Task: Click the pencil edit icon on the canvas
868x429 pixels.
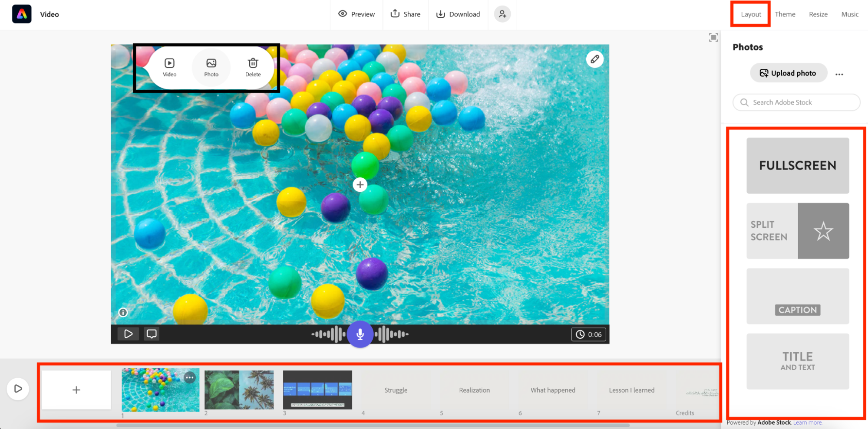Action: (594, 59)
